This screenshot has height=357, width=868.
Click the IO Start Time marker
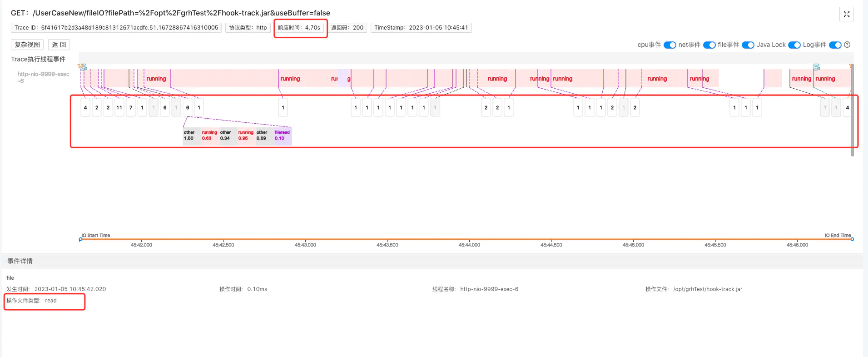(81, 239)
